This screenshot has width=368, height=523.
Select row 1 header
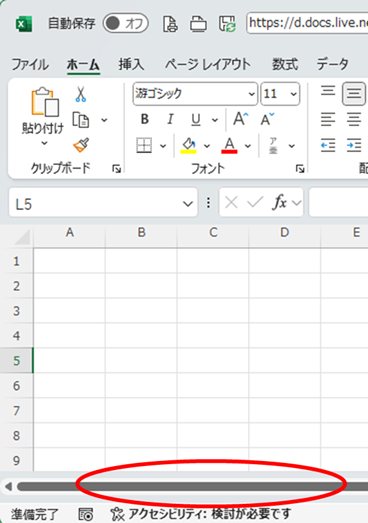pyautogui.click(x=16, y=261)
